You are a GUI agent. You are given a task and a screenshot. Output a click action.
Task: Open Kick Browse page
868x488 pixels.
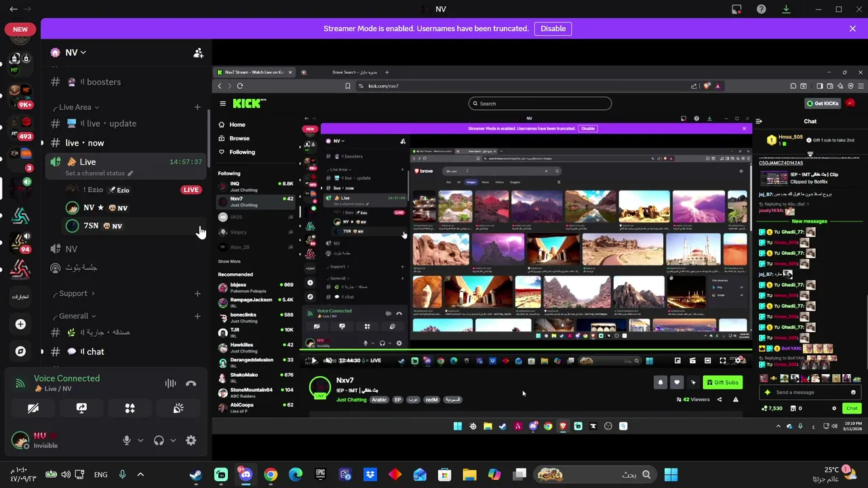point(234,138)
